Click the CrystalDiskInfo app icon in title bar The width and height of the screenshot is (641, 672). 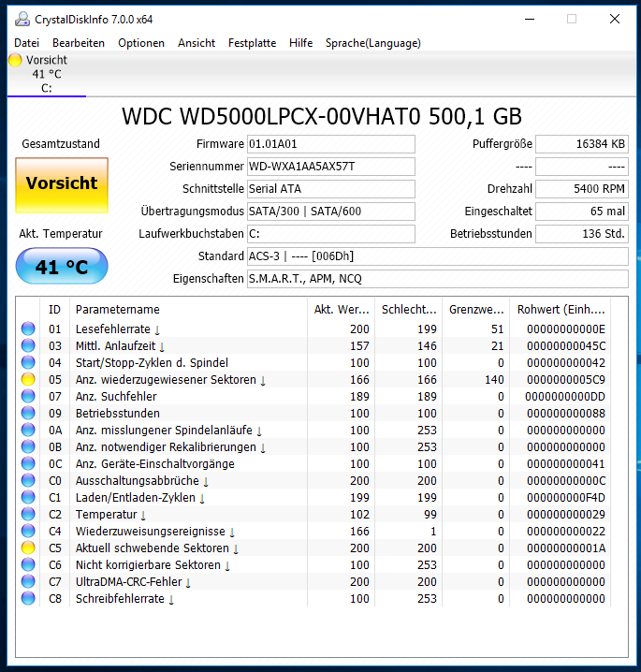[22, 20]
